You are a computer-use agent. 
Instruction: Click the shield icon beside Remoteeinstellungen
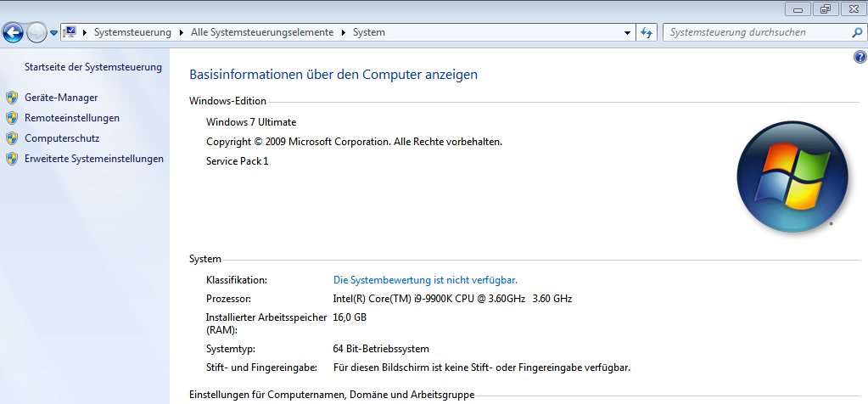pos(12,119)
